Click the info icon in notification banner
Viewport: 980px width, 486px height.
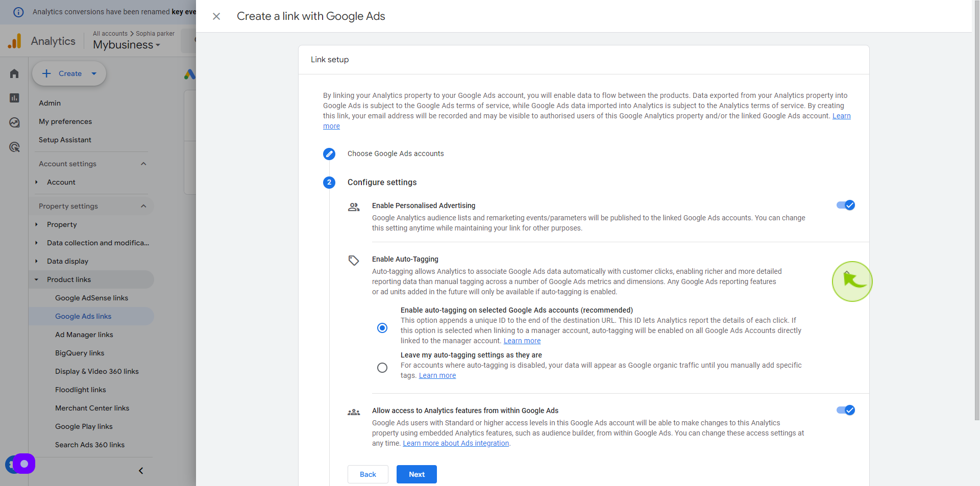(x=18, y=12)
